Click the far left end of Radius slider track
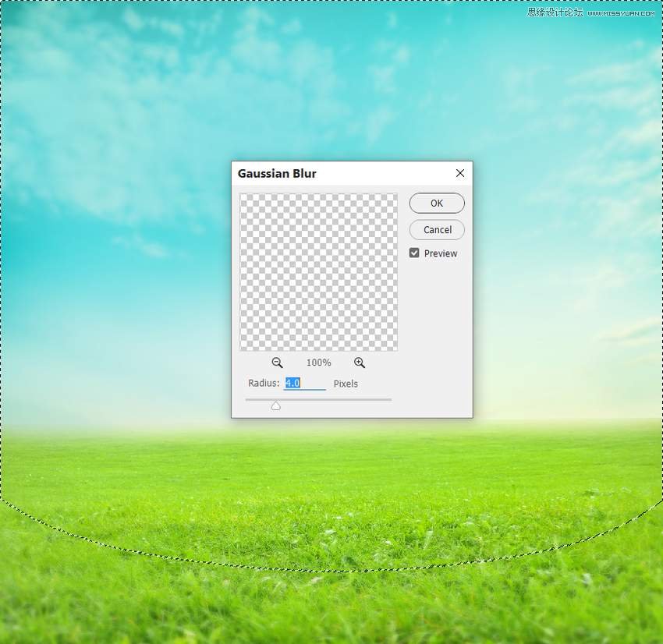Viewport: 663px width, 644px height. click(x=247, y=399)
